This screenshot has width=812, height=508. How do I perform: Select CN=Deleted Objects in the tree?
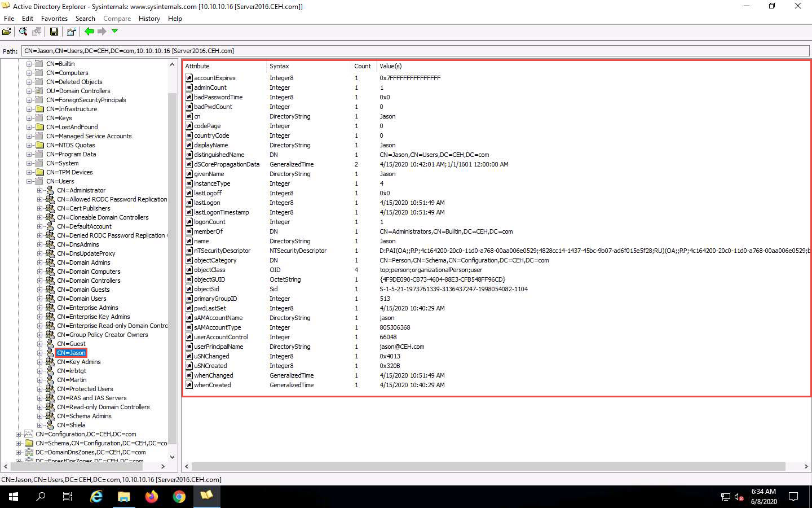point(74,82)
